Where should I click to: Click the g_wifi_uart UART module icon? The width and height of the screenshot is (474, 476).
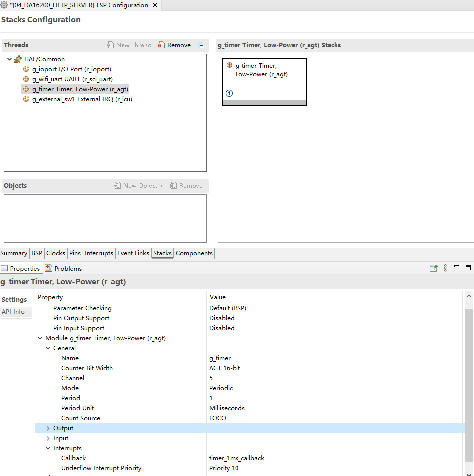coord(26,79)
